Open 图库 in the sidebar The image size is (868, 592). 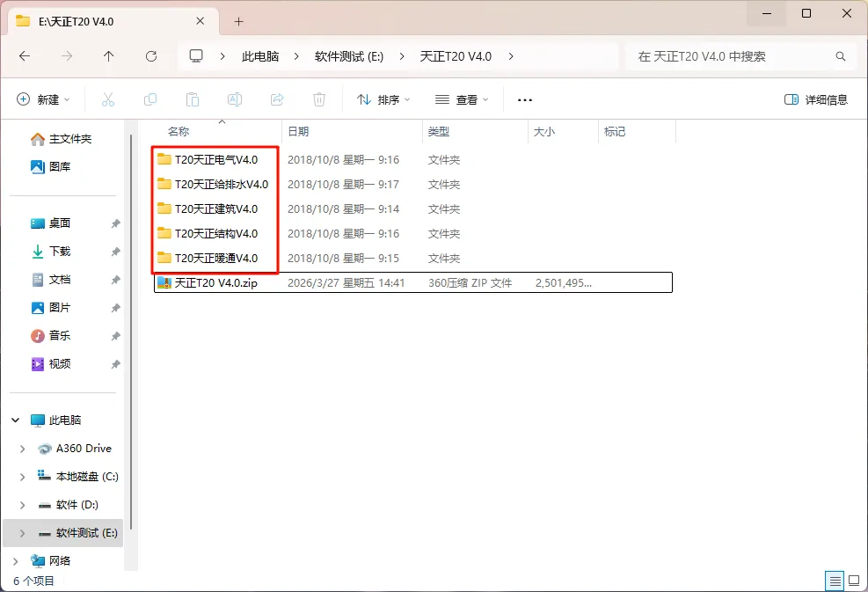50,166
